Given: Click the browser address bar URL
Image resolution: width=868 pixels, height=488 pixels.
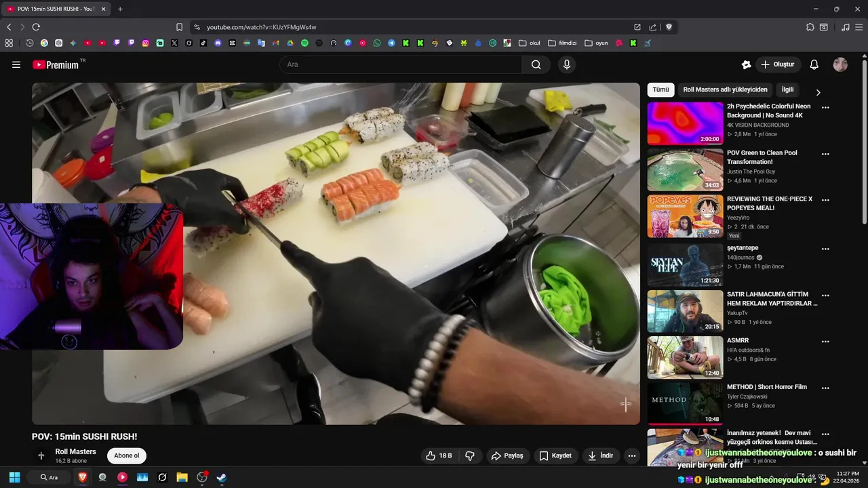Looking at the screenshot, I should point(261,27).
